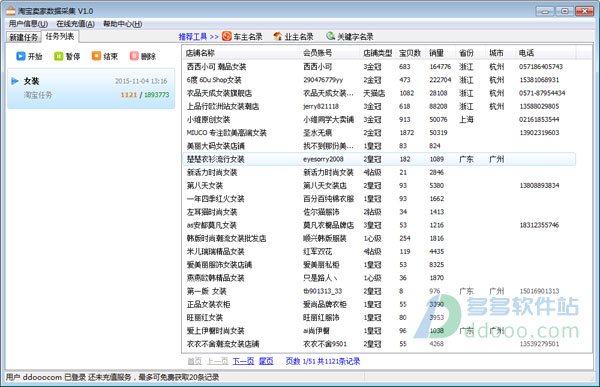Open the 业主名录 tool
Viewport: 600px width, 387px height.
tap(293, 36)
